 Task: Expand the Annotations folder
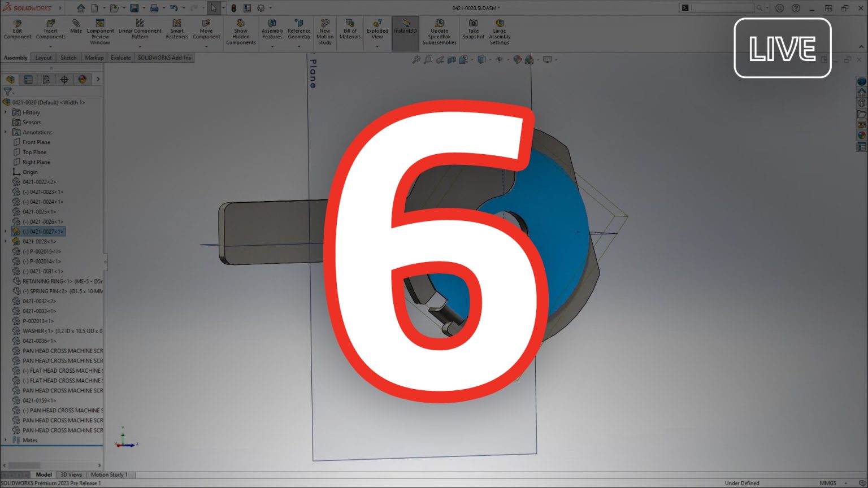coord(6,132)
